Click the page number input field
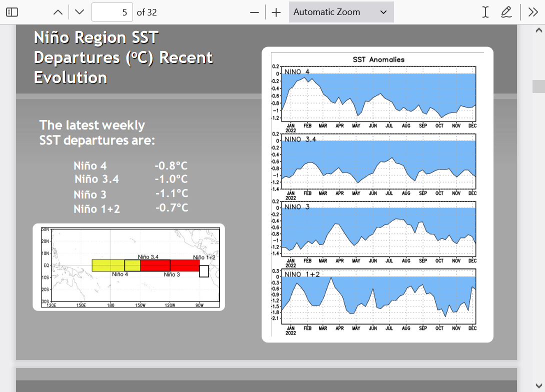Viewport: 545px width, 392px height. tap(112, 12)
